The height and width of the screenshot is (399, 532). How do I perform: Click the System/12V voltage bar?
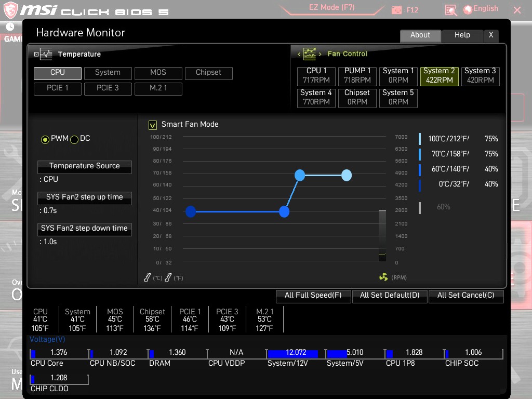click(295, 354)
